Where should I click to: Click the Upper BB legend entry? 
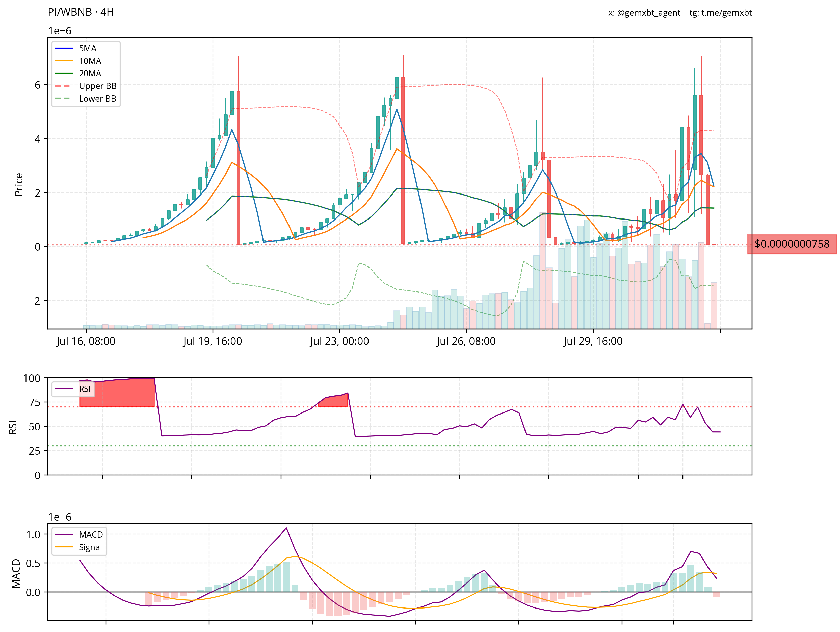(98, 86)
